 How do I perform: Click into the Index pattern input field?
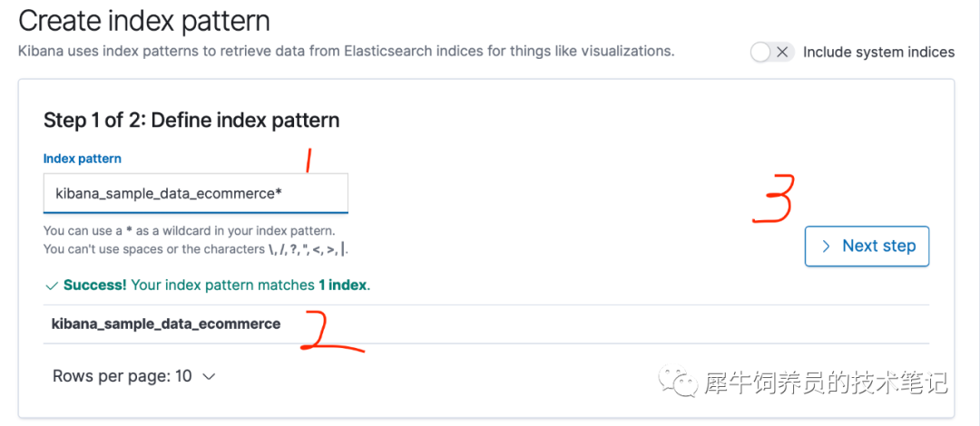point(195,193)
